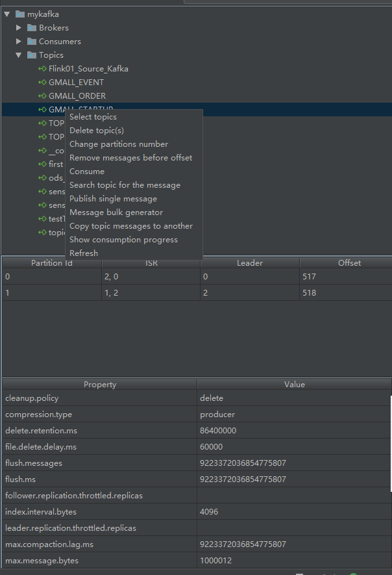Select the cleanup.policy property row
This screenshot has height=575, width=392.
97,398
